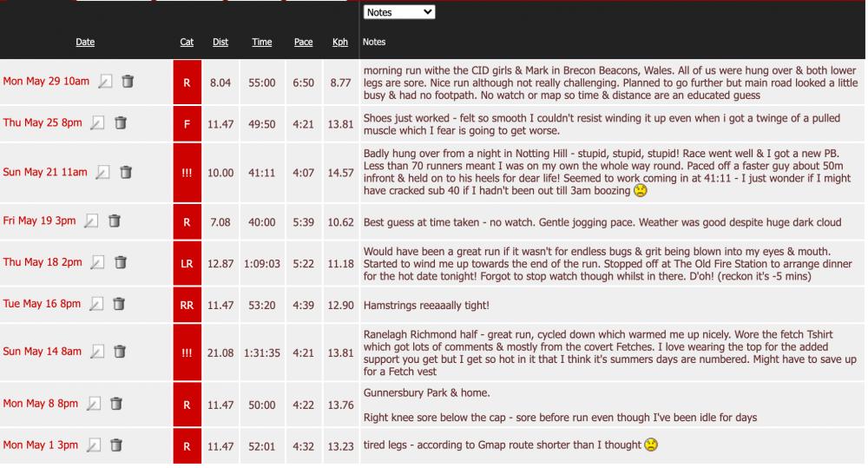The image size is (868, 468).
Task: Select Kph value 13.76
Action: [x=340, y=405]
